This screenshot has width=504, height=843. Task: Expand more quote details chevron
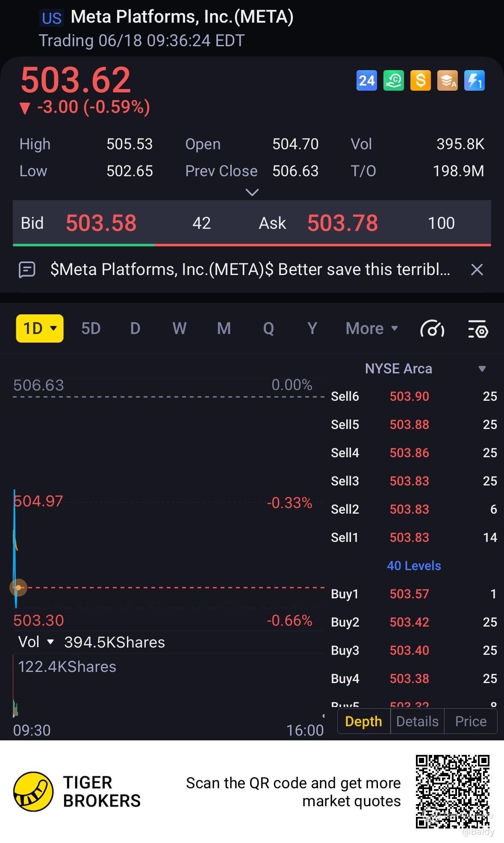[x=252, y=192]
